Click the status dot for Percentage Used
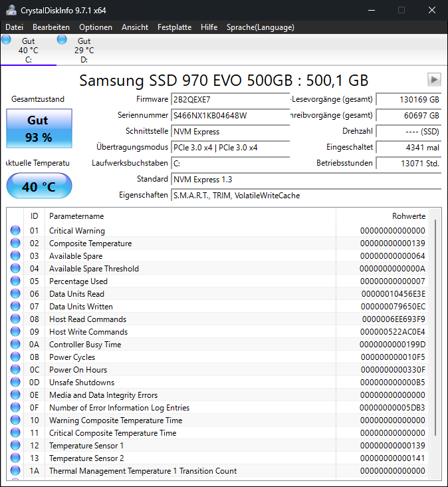This screenshot has width=448, height=487. (15, 281)
